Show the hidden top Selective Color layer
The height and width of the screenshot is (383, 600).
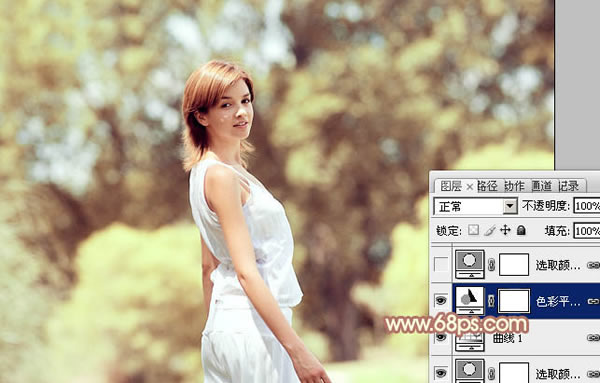pos(441,264)
